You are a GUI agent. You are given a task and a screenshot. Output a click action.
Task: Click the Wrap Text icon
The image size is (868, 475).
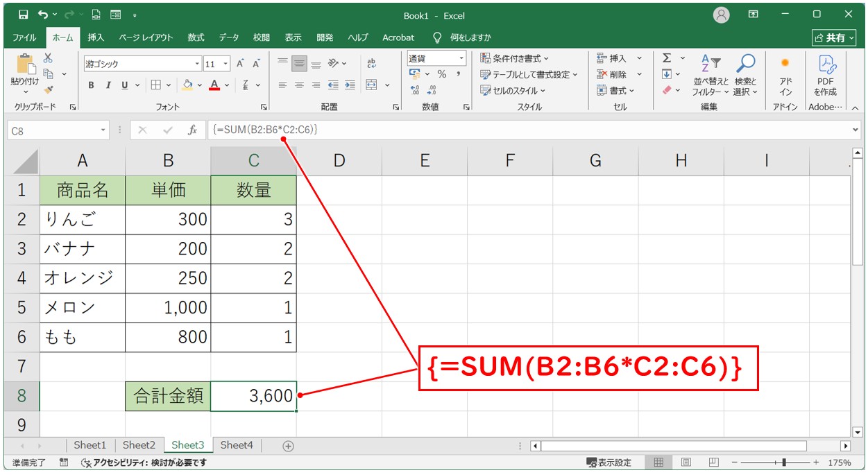click(x=371, y=64)
